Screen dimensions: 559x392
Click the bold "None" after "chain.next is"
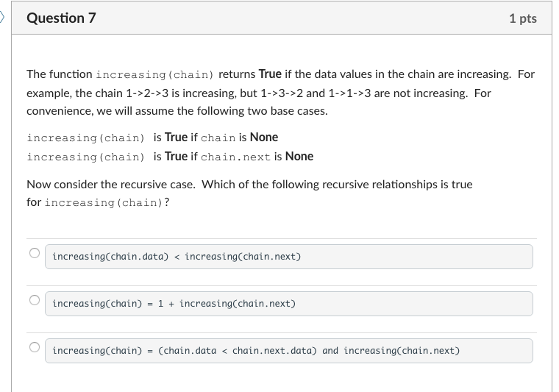coord(299,157)
